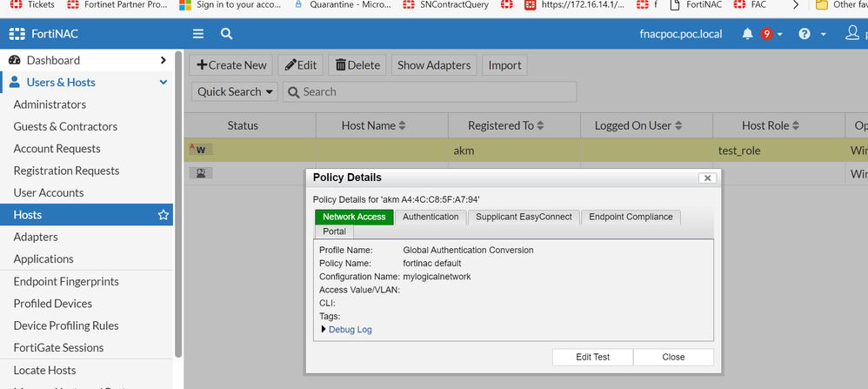The height and width of the screenshot is (389, 868).
Task: Close the Policy Details dialog
Action: pyautogui.click(x=707, y=178)
